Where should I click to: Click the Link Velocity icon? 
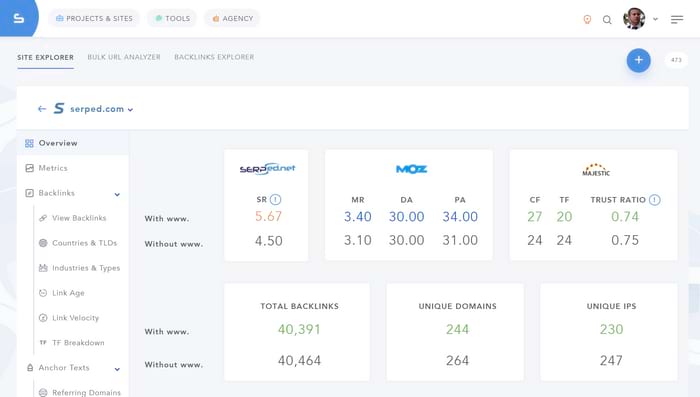click(43, 318)
